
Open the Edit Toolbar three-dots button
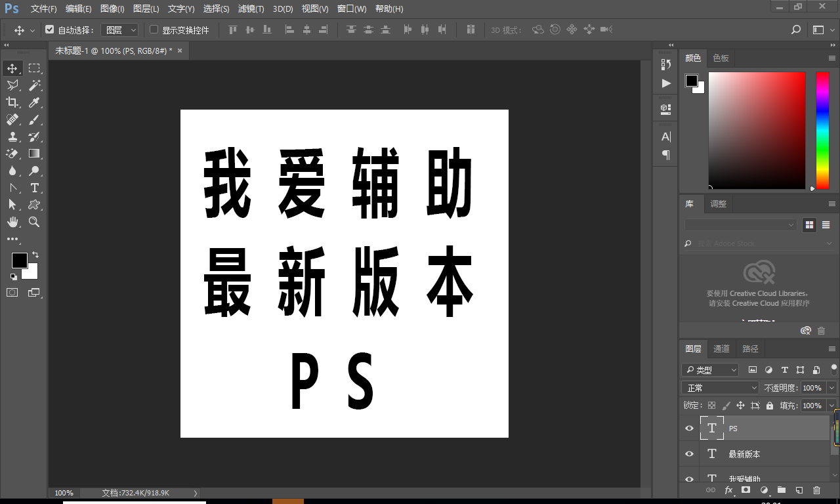12,240
